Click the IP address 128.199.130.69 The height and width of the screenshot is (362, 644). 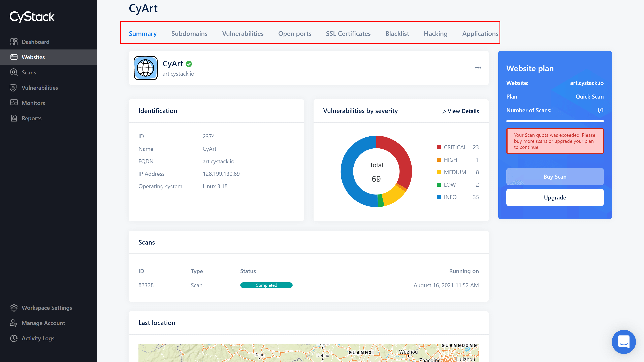221,174
